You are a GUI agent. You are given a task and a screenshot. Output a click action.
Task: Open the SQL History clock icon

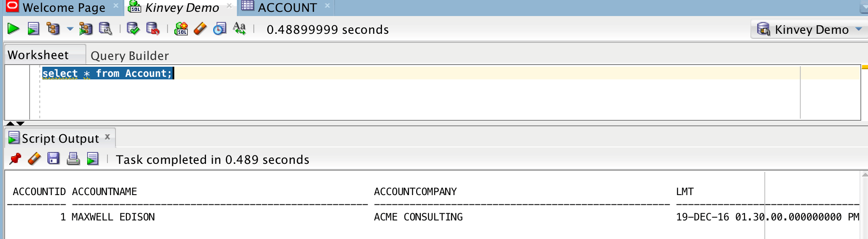pos(220,29)
